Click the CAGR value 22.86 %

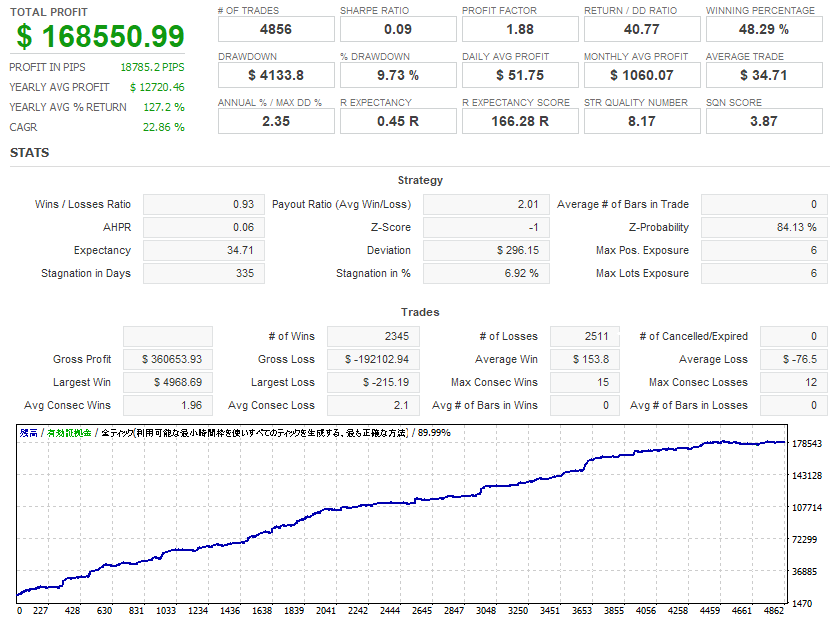(x=164, y=128)
